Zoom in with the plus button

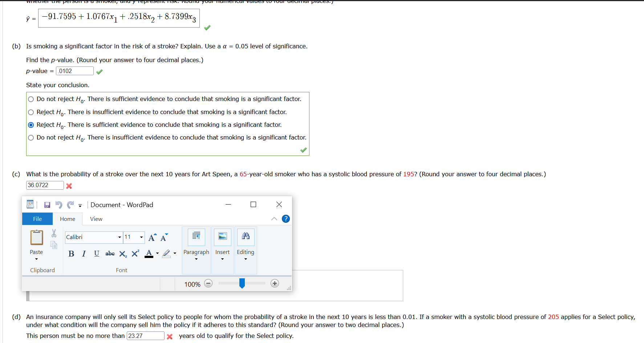275,283
